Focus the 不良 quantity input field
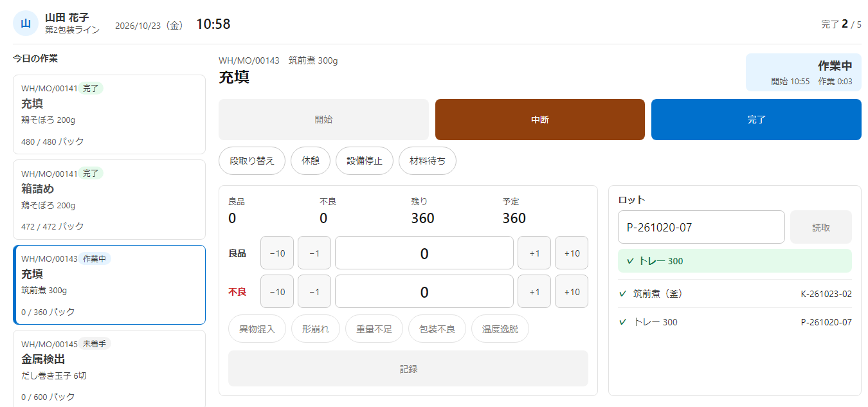This screenshot has height=407, width=868. click(x=424, y=292)
